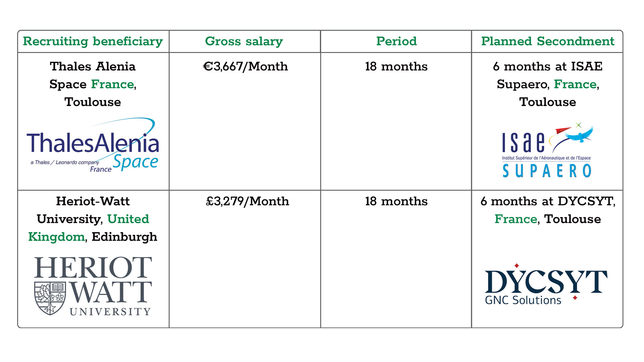Click the Recruiting beneficiary column header
The height and width of the screenshot is (362, 644).
(93, 41)
